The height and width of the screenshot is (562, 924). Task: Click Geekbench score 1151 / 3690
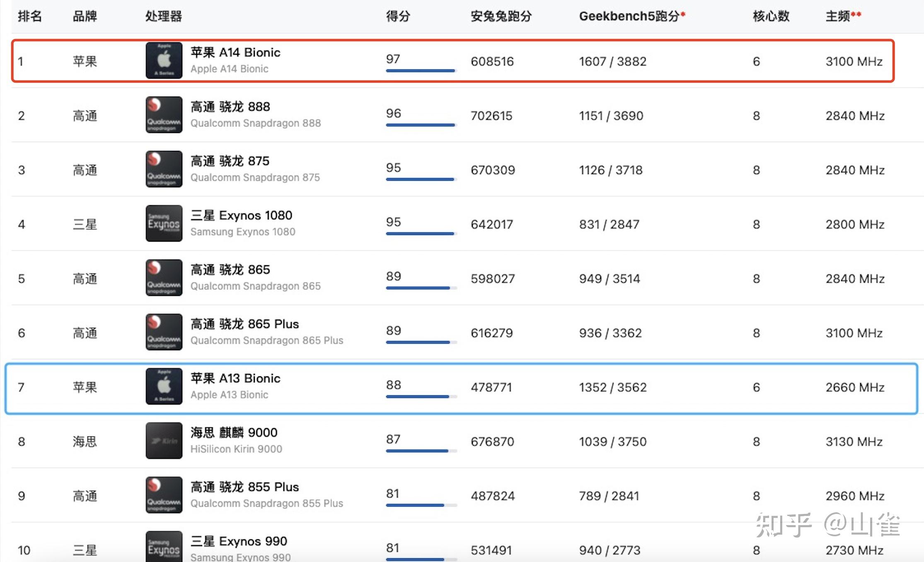611,116
